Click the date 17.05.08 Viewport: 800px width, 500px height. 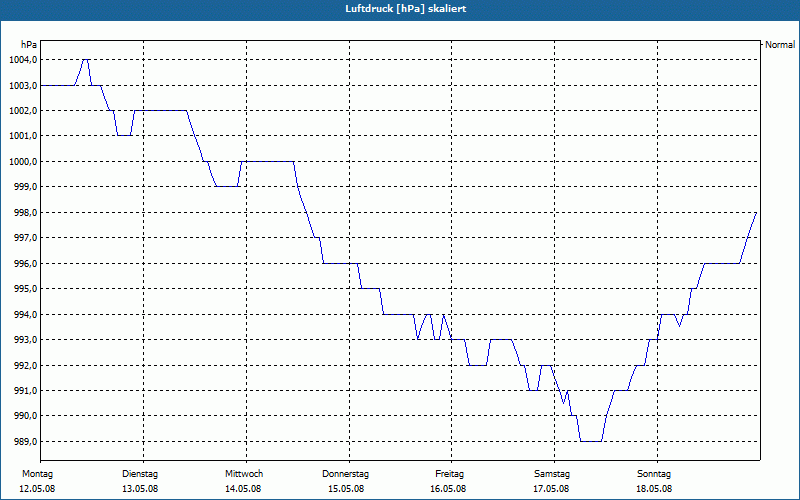click(x=551, y=489)
